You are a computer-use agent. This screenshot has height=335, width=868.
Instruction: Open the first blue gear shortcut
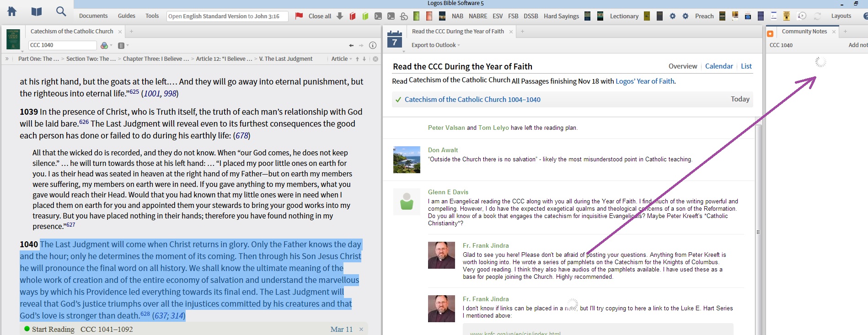pos(673,16)
